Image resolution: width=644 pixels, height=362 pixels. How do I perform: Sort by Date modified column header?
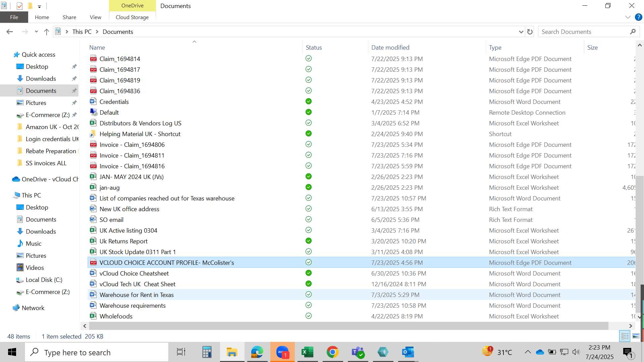point(390,48)
